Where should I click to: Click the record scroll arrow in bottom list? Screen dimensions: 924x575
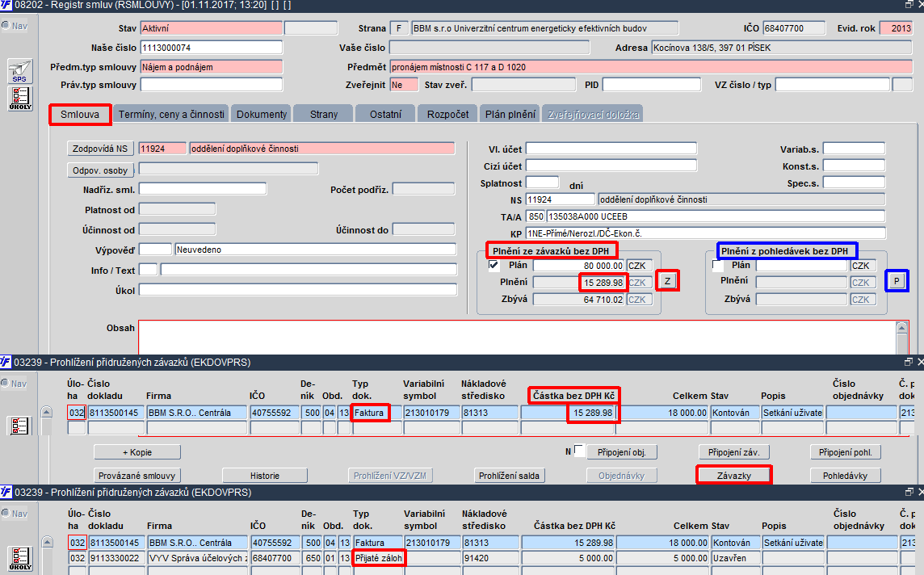point(47,542)
